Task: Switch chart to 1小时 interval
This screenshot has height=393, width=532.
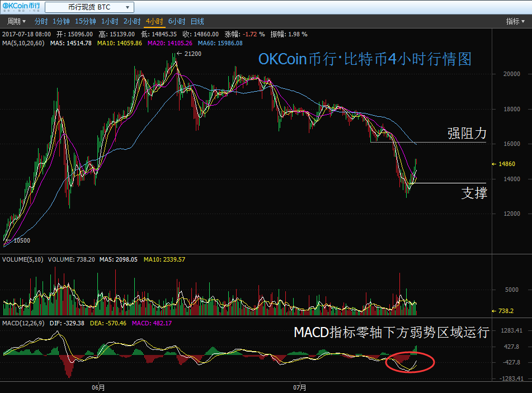Action: (x=110, y=21)
